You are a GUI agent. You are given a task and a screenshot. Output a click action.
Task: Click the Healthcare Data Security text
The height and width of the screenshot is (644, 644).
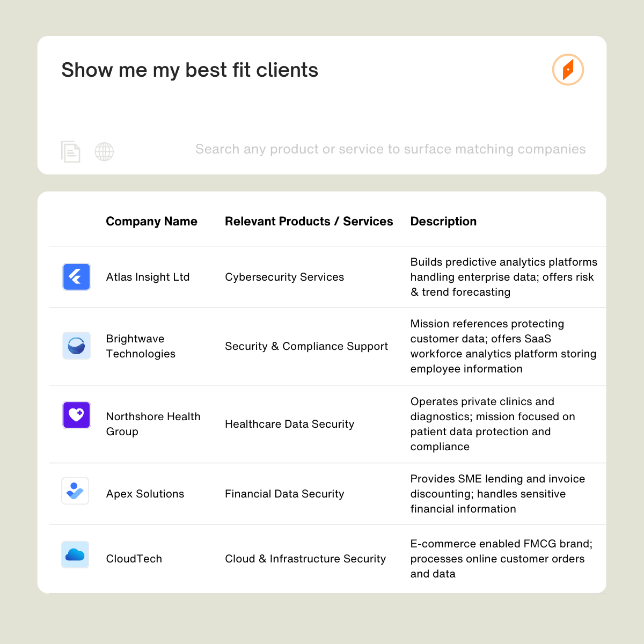tap(289, 424)
